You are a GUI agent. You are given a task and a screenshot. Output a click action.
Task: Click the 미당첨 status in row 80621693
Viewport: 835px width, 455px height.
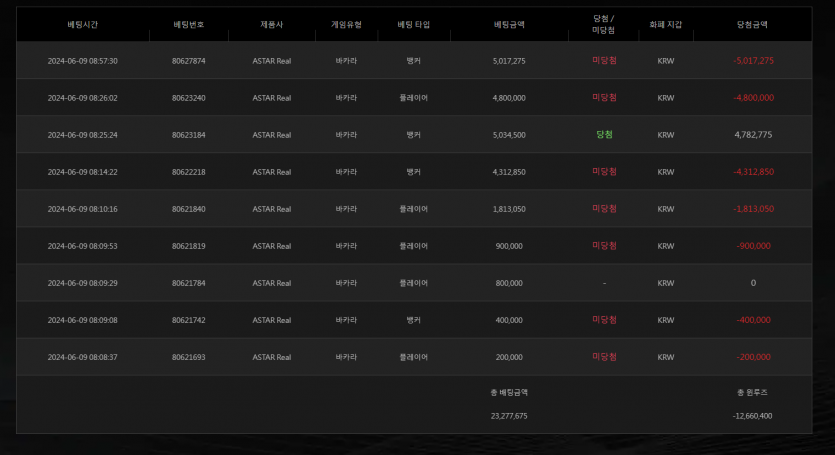coord(604,357)
